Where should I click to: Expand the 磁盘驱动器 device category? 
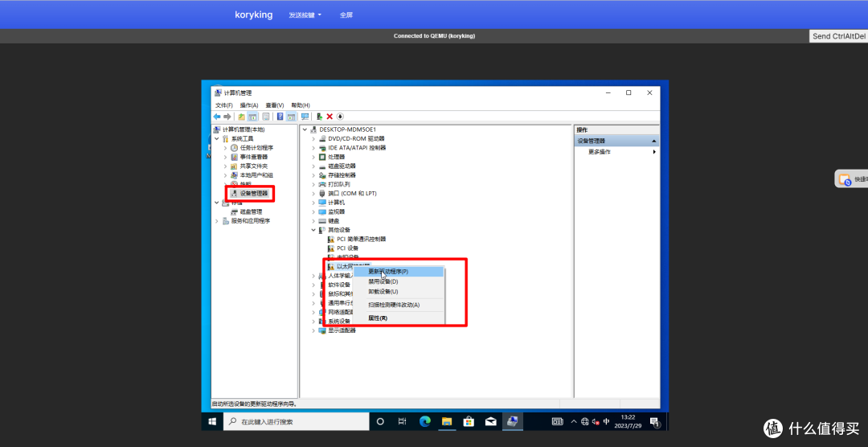[313, 166]
